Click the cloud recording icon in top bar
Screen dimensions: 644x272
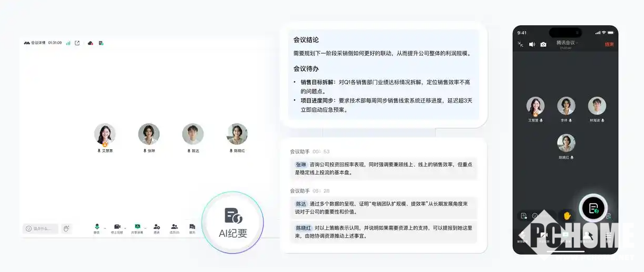coord(90,43)
